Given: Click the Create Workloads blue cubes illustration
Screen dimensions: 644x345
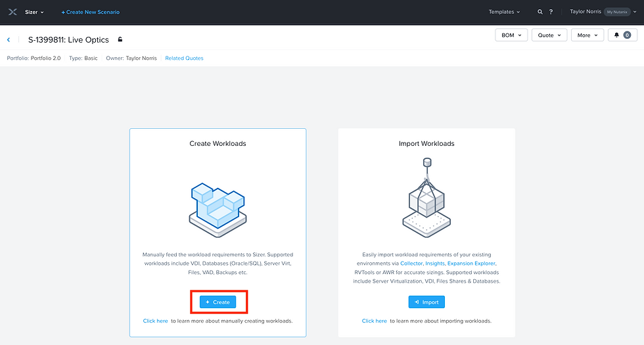Looking at the screenshot, I should point(218,210).
